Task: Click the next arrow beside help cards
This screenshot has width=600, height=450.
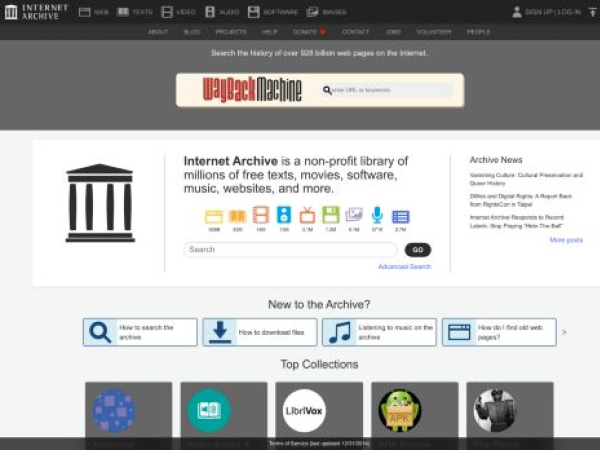Action: point(564,332)
